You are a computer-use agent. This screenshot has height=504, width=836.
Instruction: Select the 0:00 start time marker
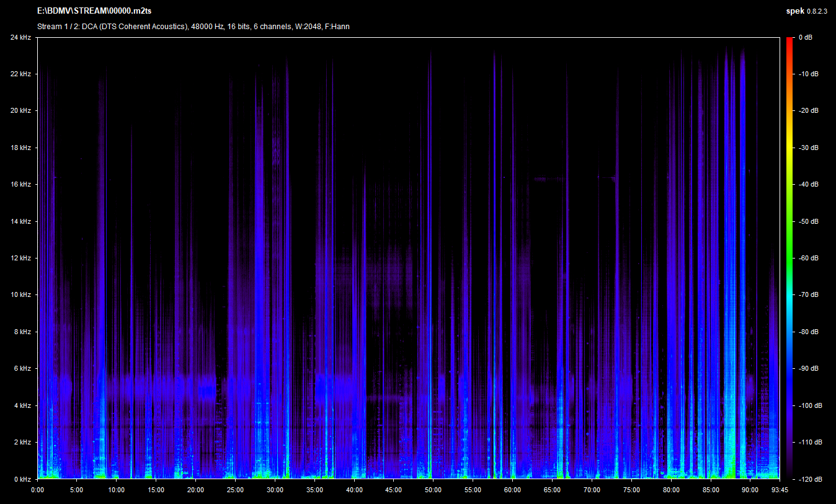37,490
